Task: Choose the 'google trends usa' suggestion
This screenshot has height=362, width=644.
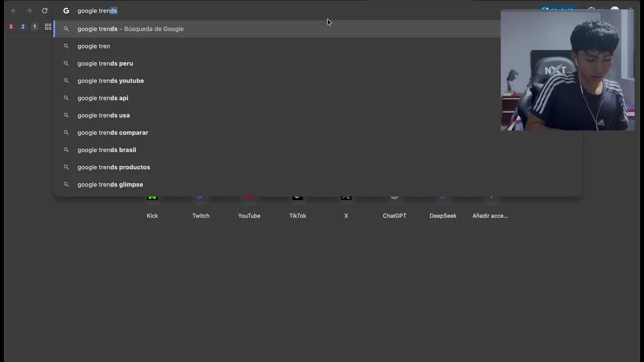Action: pos(318,115)
